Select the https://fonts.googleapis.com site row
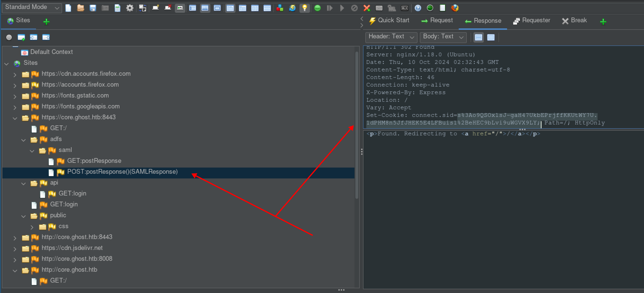The height and width of the screenshot is (293, 644). click(81, 107)
